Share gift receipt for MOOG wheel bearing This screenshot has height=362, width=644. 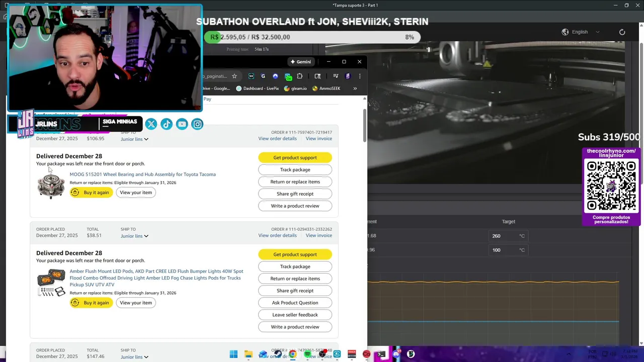pos(295,194)
